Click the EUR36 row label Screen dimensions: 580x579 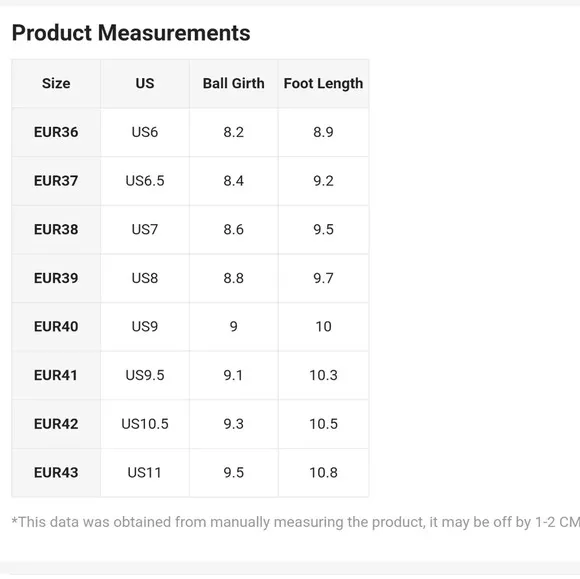tap(56, 132)
